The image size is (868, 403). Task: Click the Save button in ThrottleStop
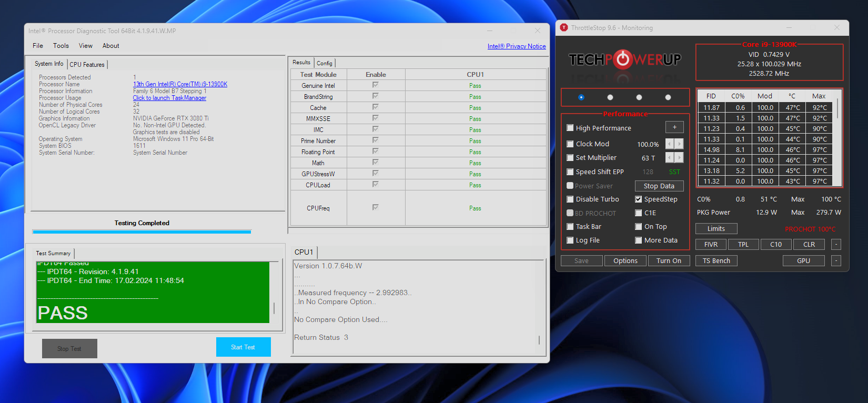click(581, 260)
